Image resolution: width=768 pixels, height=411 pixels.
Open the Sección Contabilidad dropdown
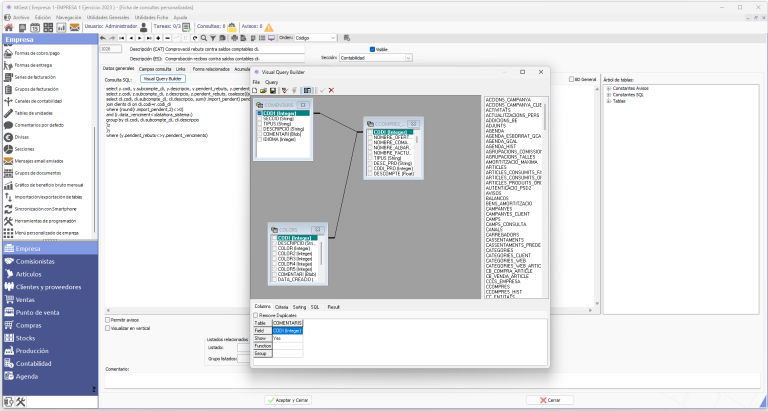point(408,58)
